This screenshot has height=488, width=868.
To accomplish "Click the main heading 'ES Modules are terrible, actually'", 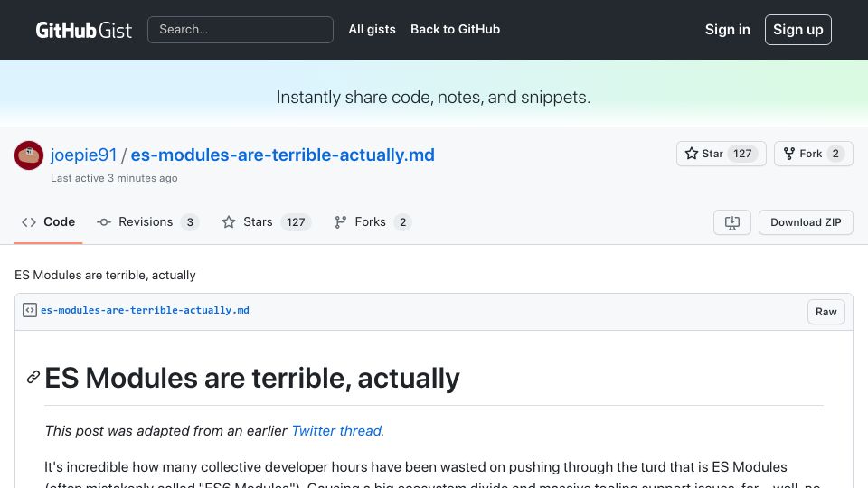I will pyautogui.click(x=252, y=379).
